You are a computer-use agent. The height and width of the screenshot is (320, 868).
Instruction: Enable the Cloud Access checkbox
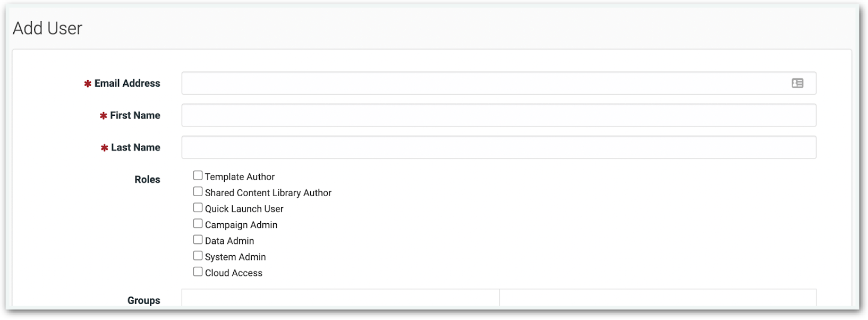click(x=198, y=272)
